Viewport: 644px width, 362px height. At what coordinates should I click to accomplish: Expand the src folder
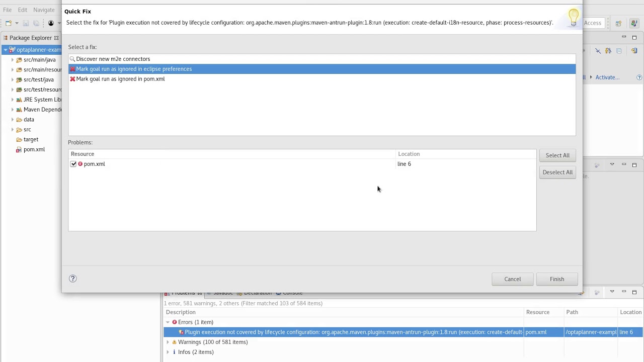(x=13, y=130)
